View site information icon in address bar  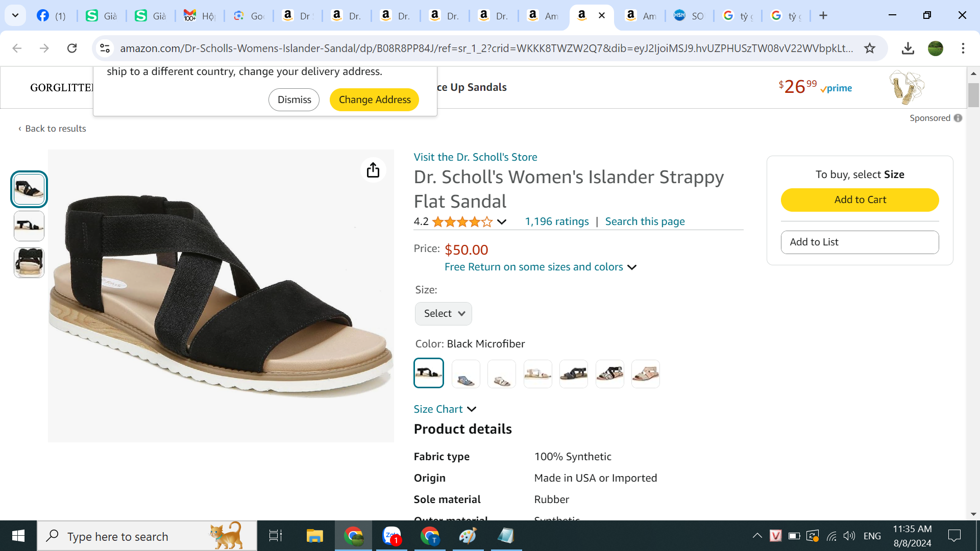(x=105, y=48)
